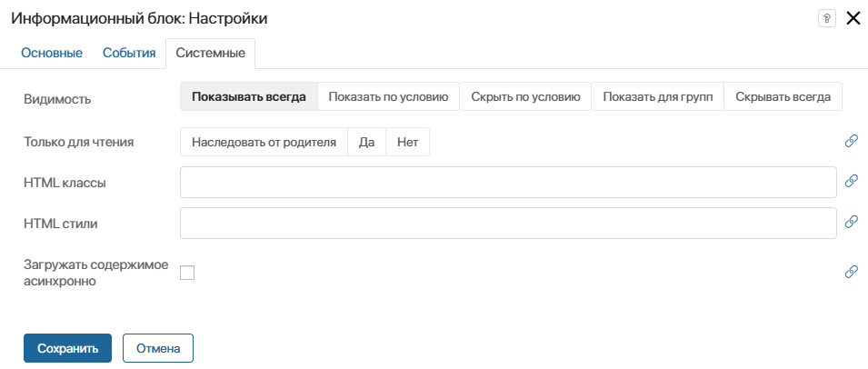
Task: Select Показывать всегда visibility option
Action: [248, 97]
